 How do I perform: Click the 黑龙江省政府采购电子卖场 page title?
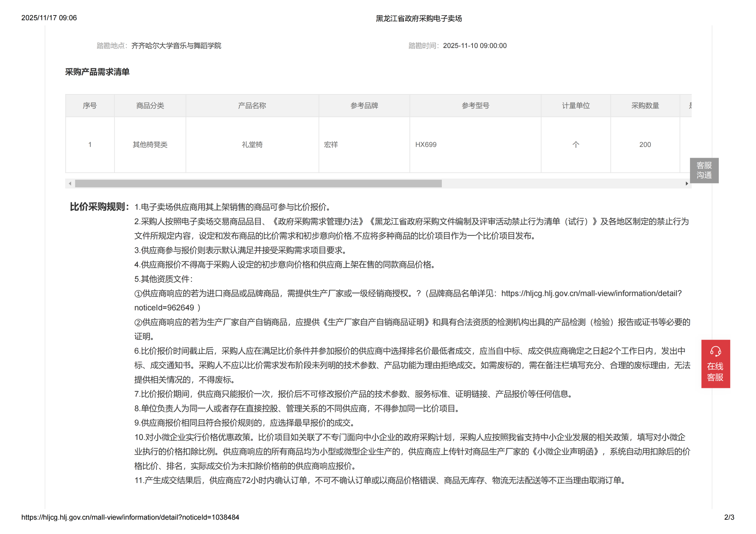tap(419, 18)
